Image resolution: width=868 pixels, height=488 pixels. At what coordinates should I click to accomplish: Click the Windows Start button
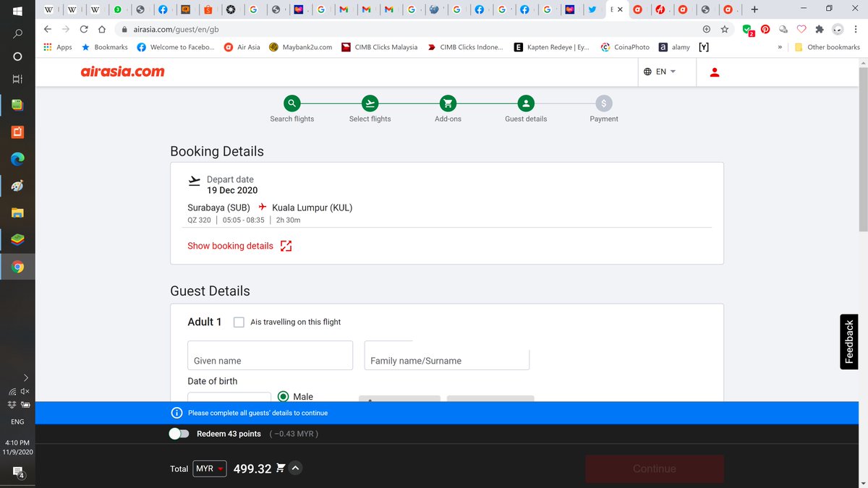pos(17,11)
